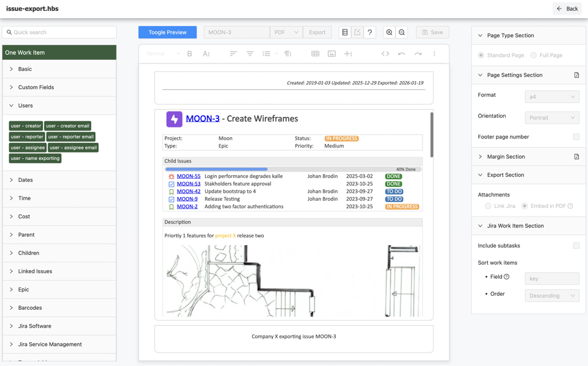The image size is (588, 366).
Task: Click the document layout icon in toolbar
Action: (344, 32)
